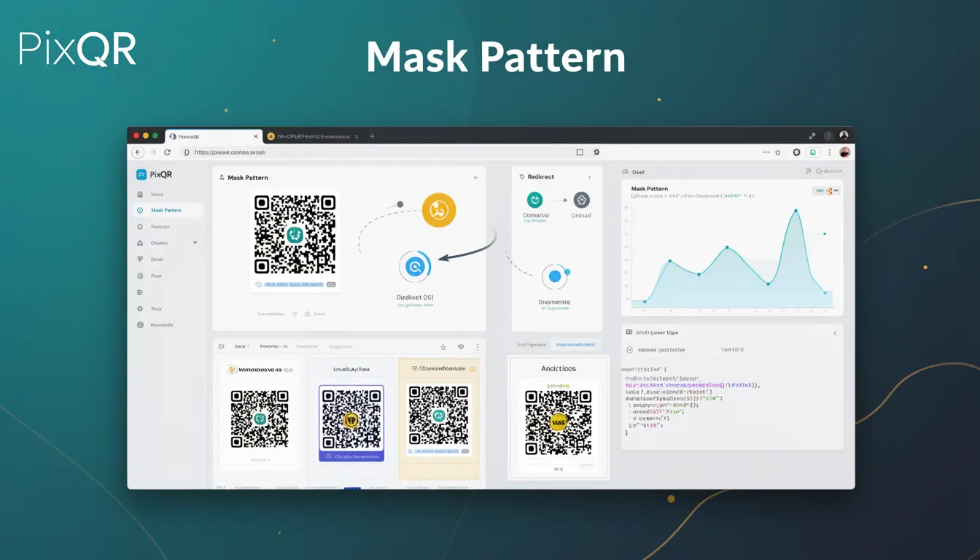Close the first browser tab

click(256, 136)
